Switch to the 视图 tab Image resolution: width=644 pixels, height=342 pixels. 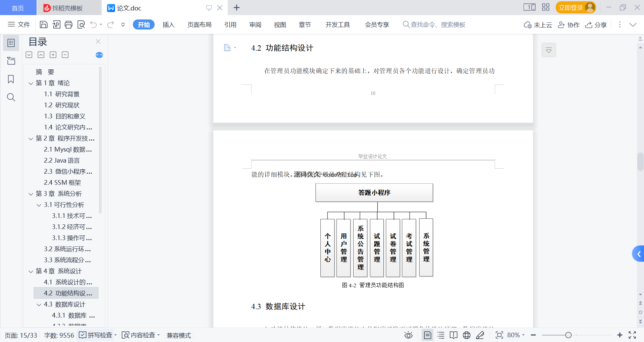(x=280, y=24)
